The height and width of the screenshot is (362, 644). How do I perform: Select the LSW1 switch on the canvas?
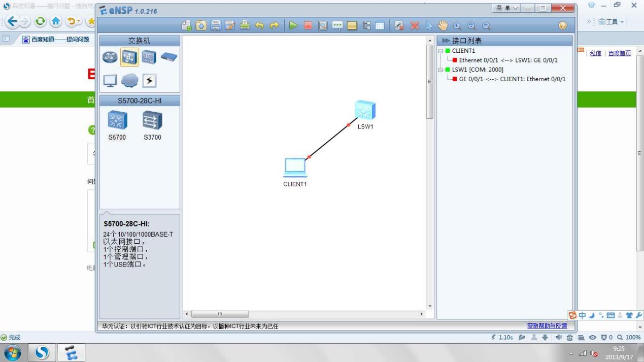pos(365,111)
